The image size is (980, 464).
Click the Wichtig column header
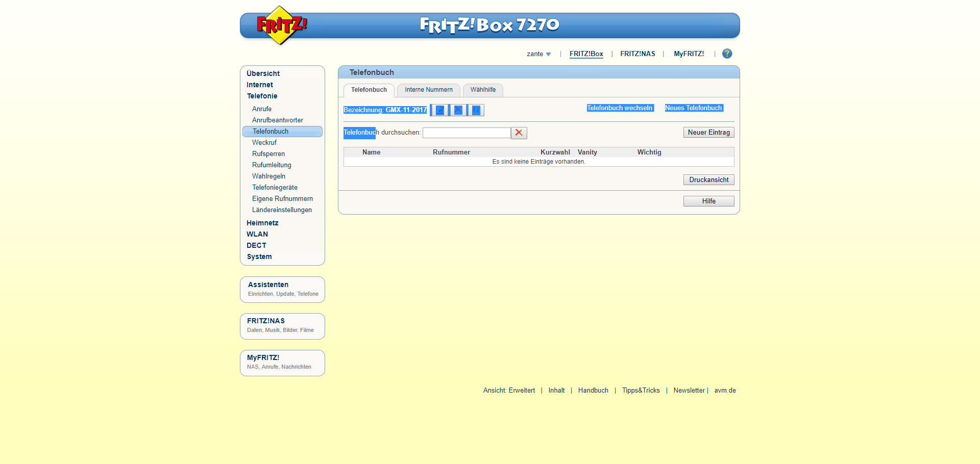click(649, 152)
